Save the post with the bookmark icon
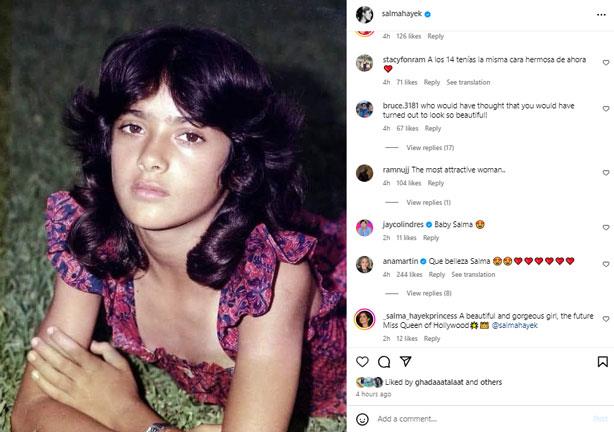614x432 pixels. [603, 360]
